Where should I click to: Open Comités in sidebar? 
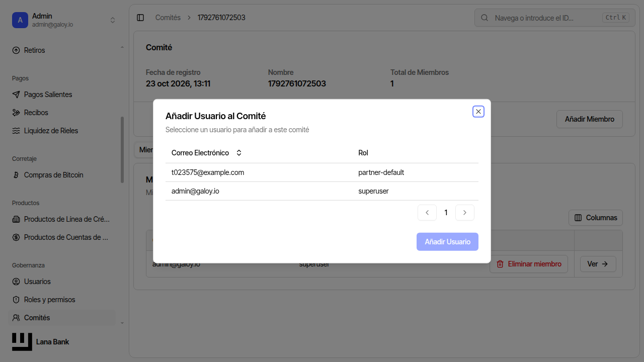tap(62, 318)
